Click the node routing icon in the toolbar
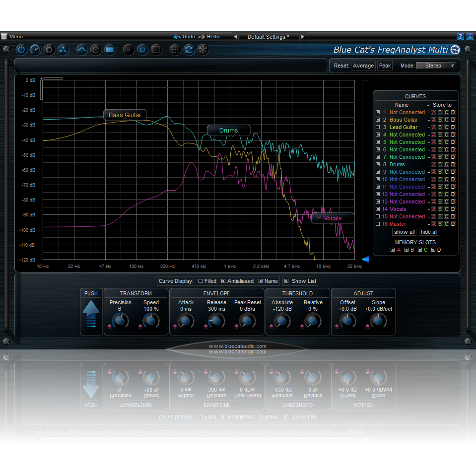The image size is (476, 476). tap(63, 50)
